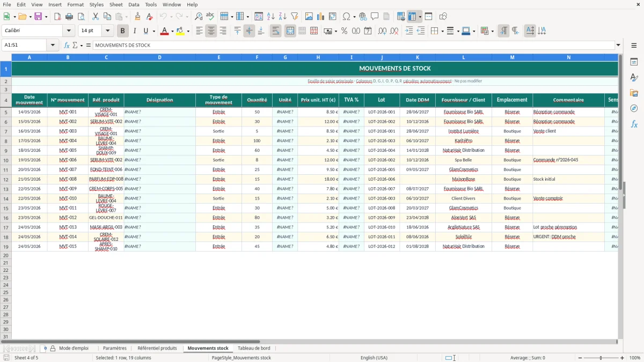Screen dimensions: 644x362
Task: Select the row 10 header
Action: 6,160
